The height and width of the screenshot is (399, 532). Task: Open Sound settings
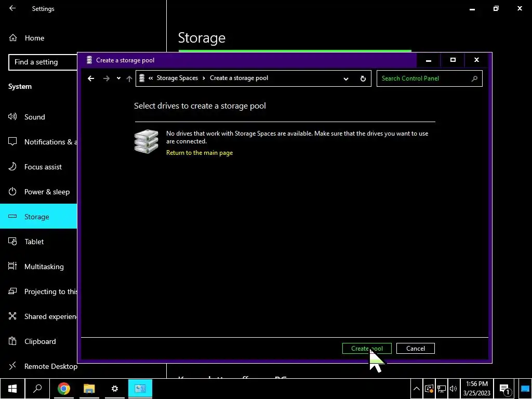38,117
